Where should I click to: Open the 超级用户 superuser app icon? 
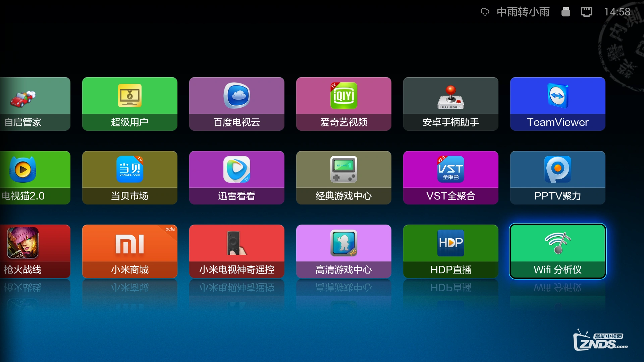pyautogui.click(x=130, y=96)
